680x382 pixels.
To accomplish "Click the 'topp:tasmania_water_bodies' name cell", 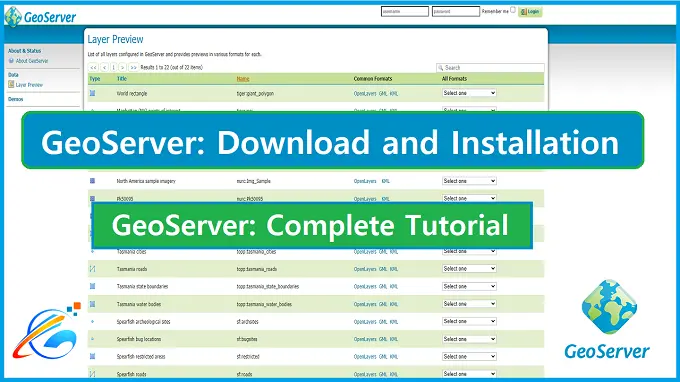I will pyautogui.click(x=264, y=304).
